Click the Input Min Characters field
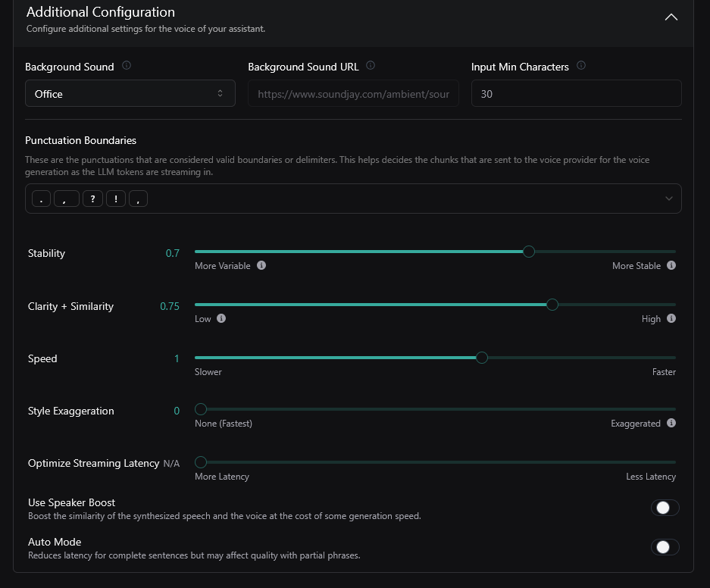The image size is (710, 588). tap(576, 94)
